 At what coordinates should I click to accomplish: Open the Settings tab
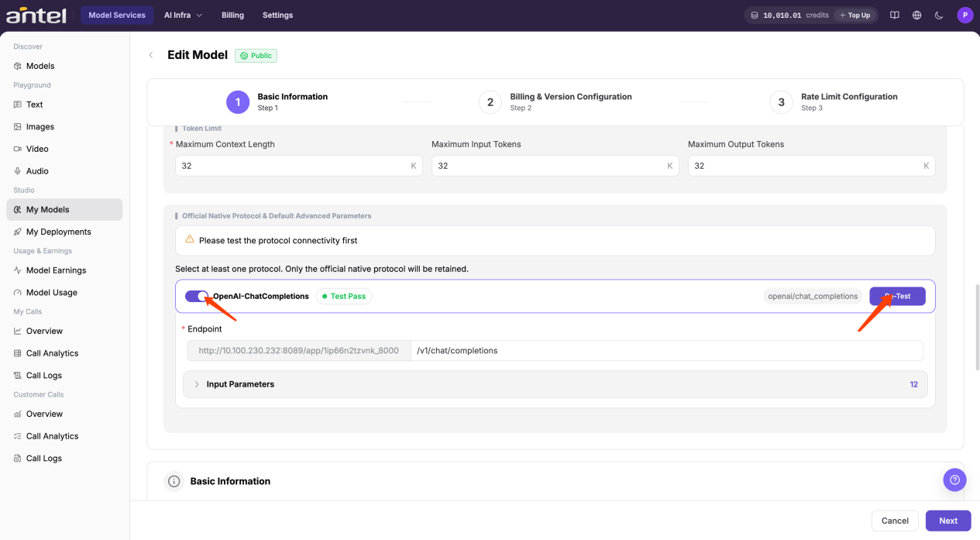point(277,15)
